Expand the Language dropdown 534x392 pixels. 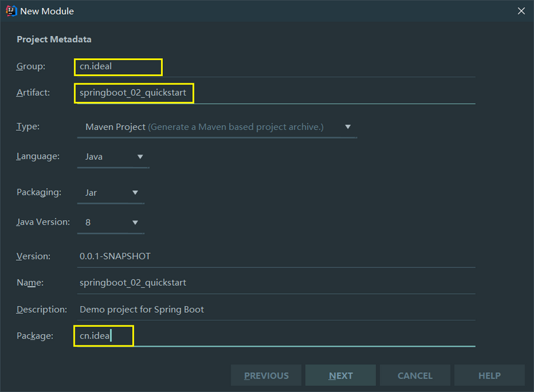(x=113, y=157)
